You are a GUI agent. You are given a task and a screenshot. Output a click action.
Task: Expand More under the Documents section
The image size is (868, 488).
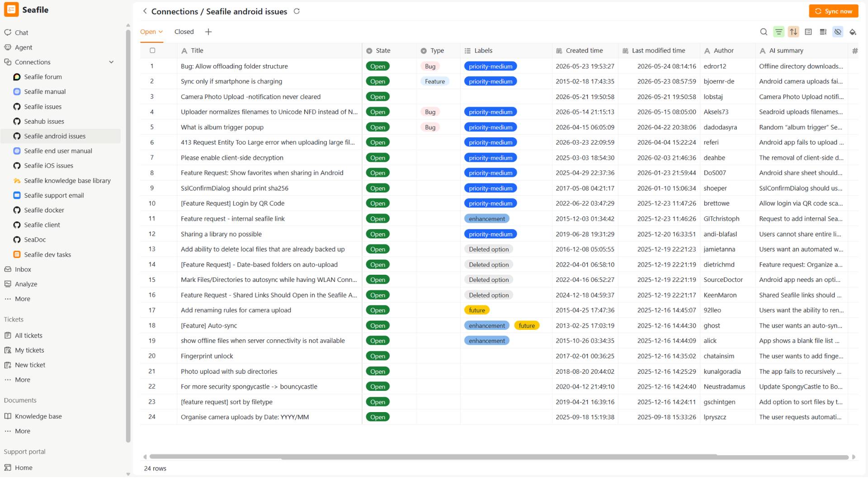coord(22,431)
